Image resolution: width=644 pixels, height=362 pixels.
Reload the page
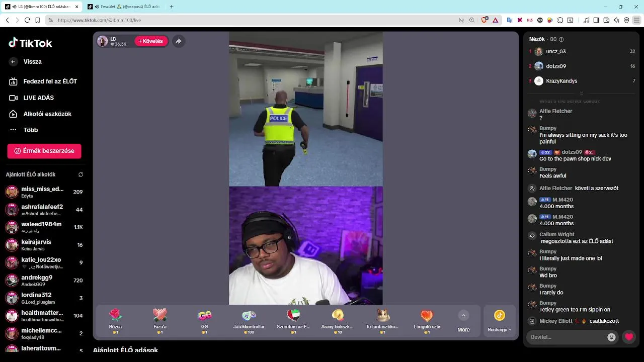tap(28, 20)
